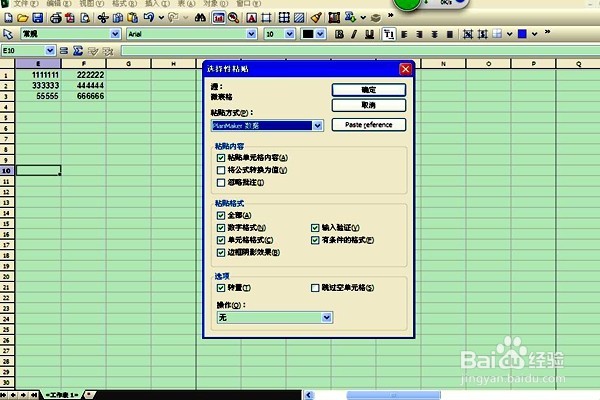The image size is (600, 400).
Task: Paste from clipboard toolbar icon
Action: [x=132, y=18]
